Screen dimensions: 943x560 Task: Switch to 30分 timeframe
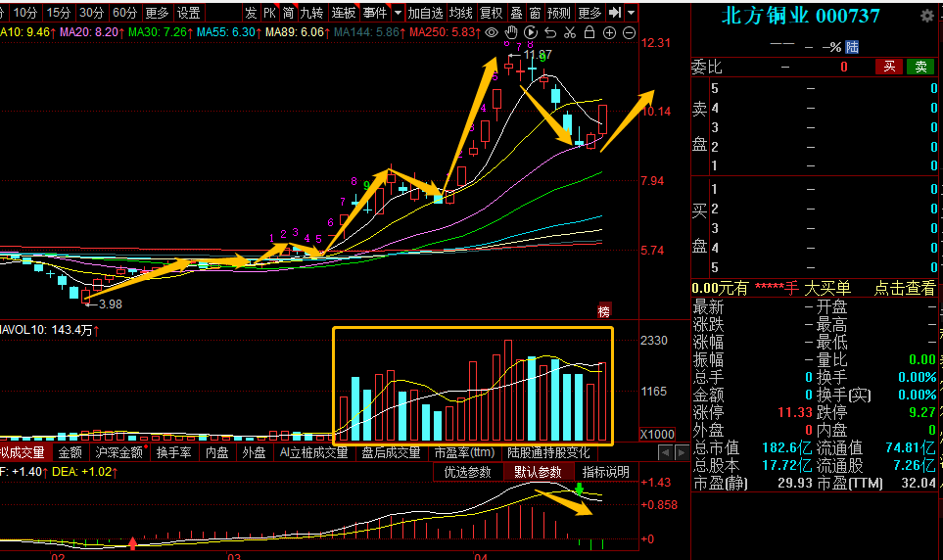pyautogui.click(x=91, y=12)
